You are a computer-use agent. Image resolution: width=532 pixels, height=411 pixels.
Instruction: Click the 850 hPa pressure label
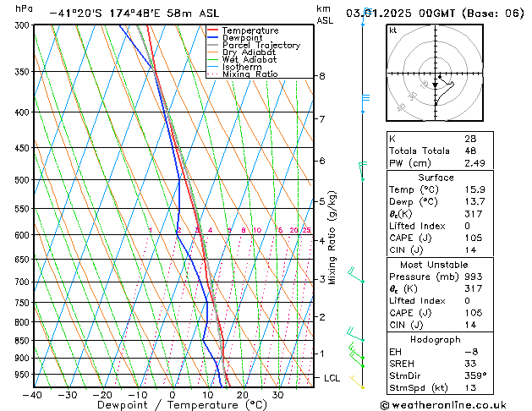[24, 341]
